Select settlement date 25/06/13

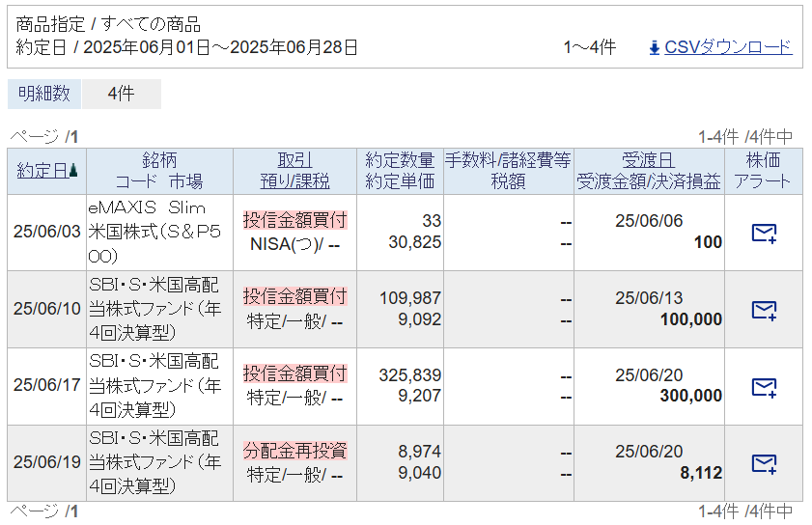pos(649,298)
